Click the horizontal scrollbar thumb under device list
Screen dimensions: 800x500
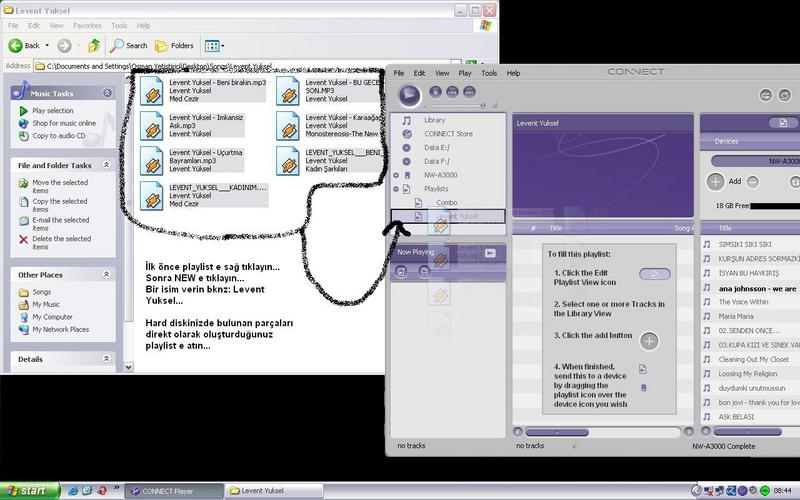point(747,432)
